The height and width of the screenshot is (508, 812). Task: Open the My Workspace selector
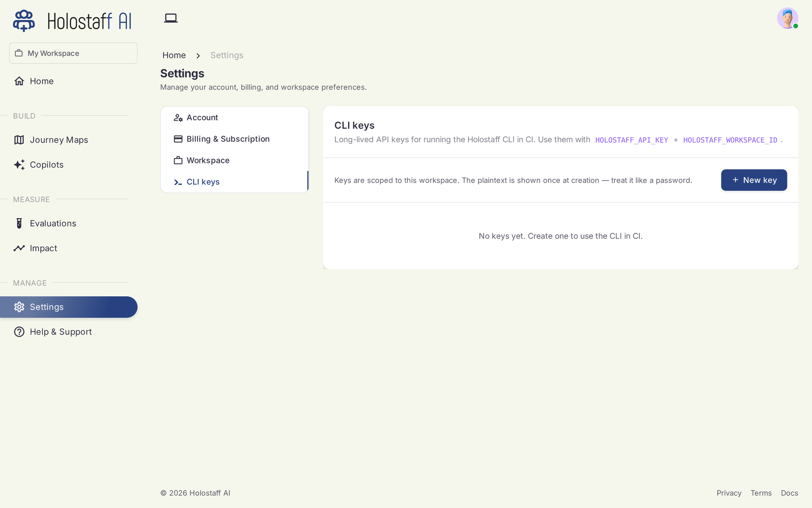[73, 53]
